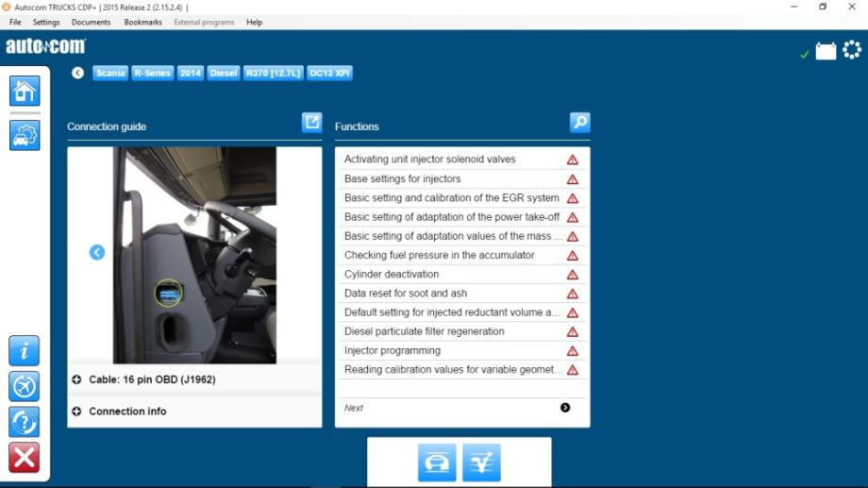Viewport: 868px width, 488px height.
Task: Click the battery voltage status icon
Action: pos(826,52)
